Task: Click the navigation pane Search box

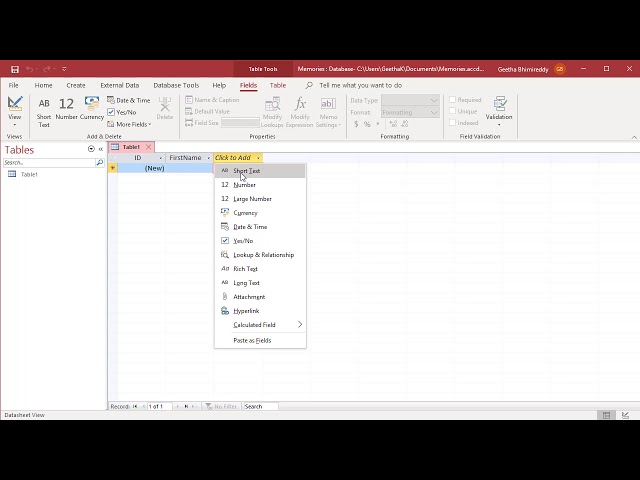Action: point(49,162)
